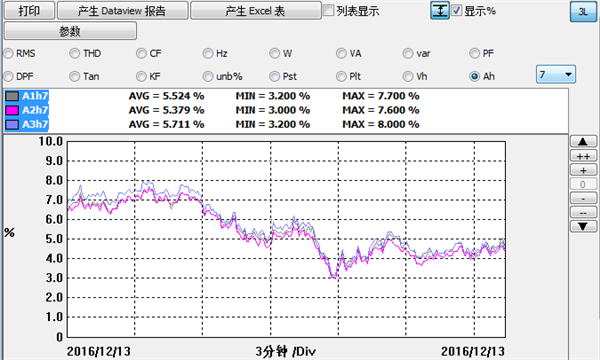Select the A3h7 legend label
This screenshot has width=600, height=360.
[35, 124]
